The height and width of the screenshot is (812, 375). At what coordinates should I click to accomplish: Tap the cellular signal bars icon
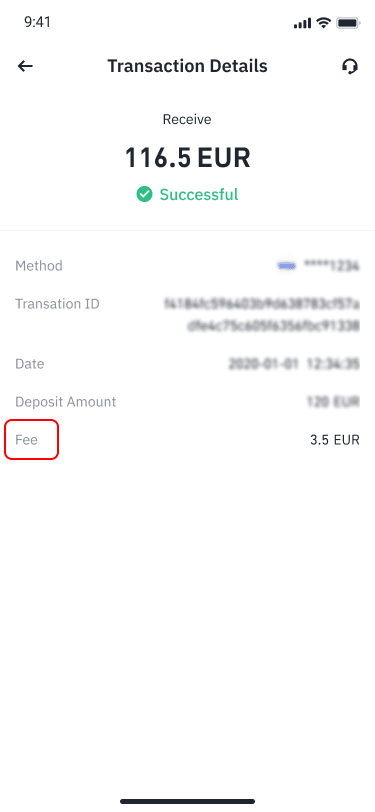302,23
